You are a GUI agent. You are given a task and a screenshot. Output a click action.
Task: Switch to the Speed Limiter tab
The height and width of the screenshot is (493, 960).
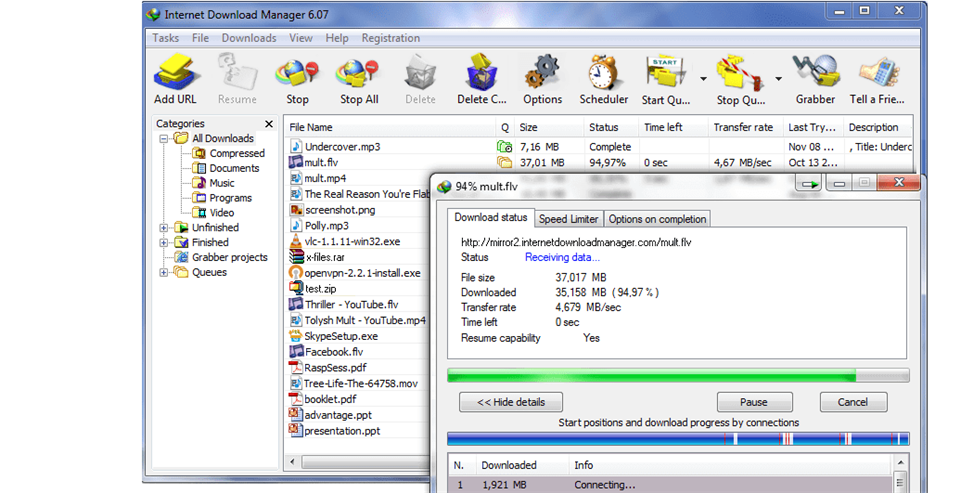(x=568, y=219)
